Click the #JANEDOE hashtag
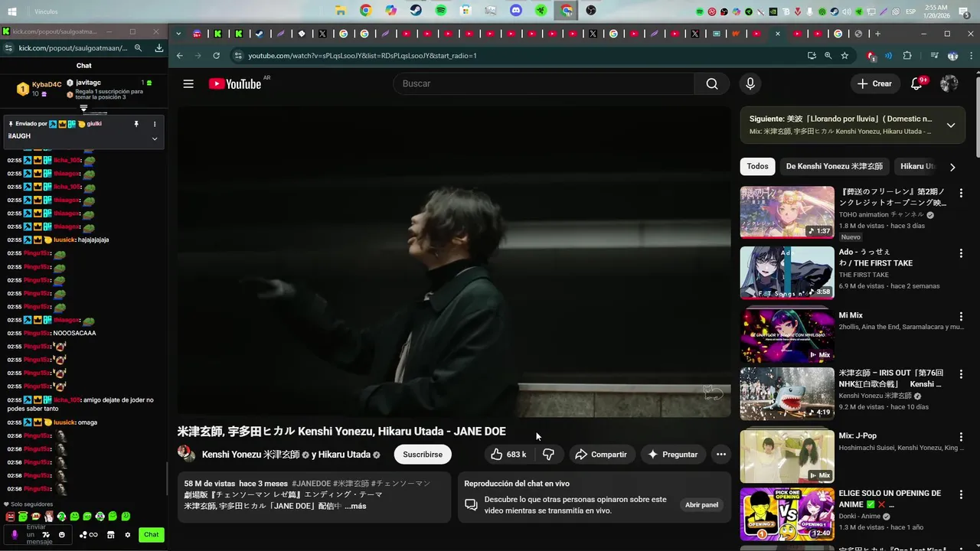The image size is (980, 551). pyautogui.click(x=312, y=484)
